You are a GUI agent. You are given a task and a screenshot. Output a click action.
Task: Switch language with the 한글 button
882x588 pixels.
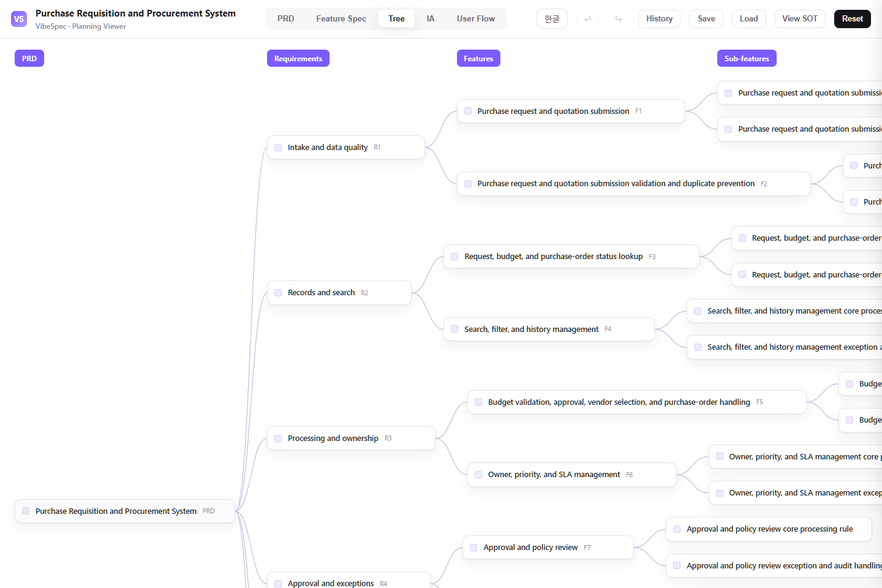click(552, 19)
